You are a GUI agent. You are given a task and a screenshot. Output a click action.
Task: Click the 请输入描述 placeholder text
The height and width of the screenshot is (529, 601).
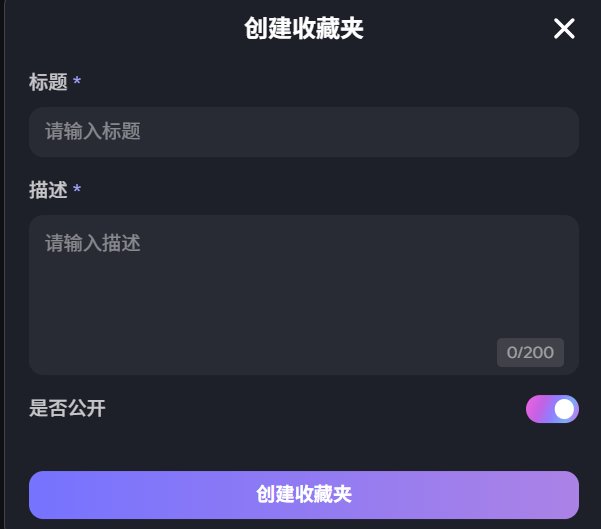pyautogui.click(x=93, y=244)
